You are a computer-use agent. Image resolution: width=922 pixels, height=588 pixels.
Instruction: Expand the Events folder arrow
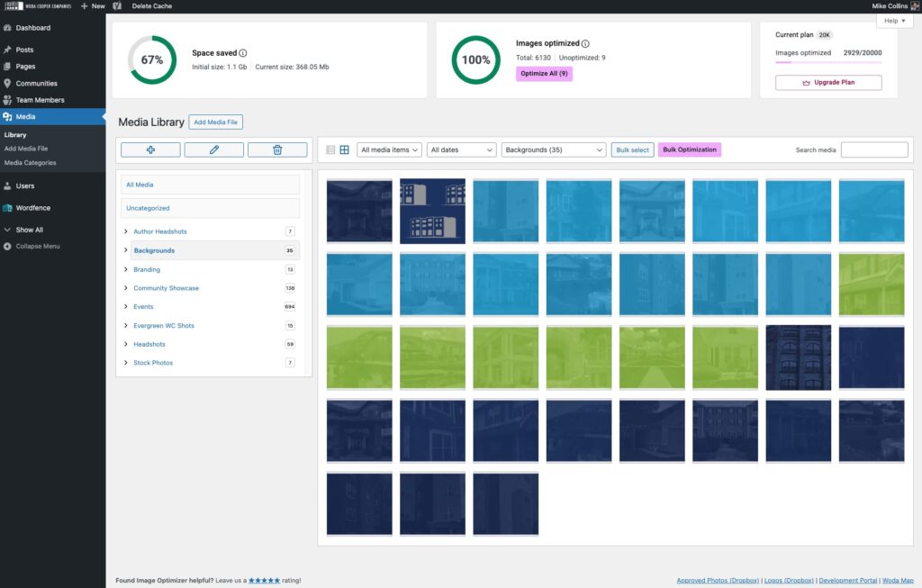click(125, 307)
